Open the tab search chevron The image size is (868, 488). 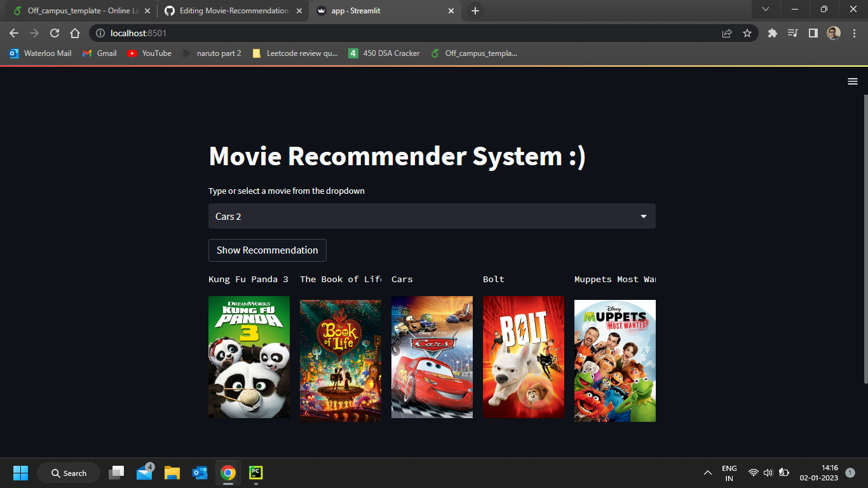click(766, 9)
